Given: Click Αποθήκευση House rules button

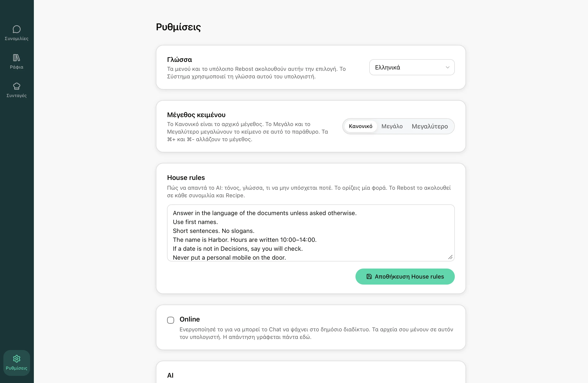Looking at the screenshot, I should click(405, 277).
